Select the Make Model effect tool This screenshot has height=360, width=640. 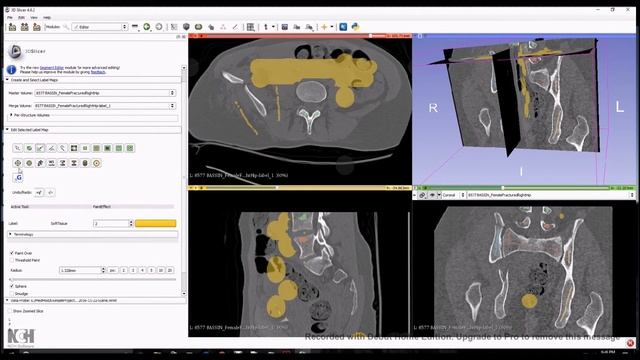click(x=85, y=163)
